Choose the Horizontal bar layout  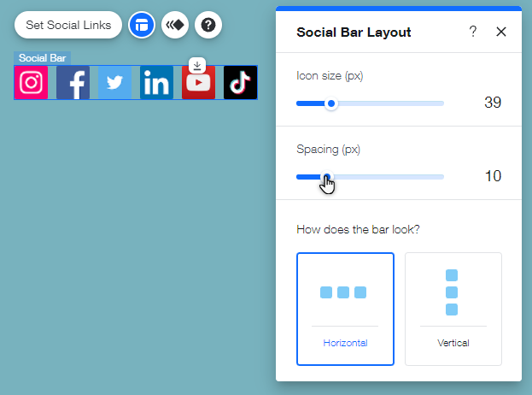pos(345,309)
